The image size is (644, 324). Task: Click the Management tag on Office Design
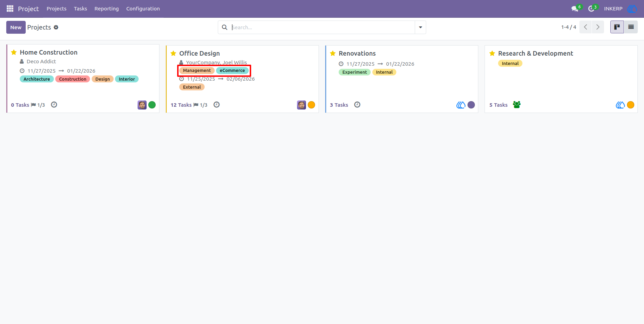pyautogui.click(x=197, y=71)
